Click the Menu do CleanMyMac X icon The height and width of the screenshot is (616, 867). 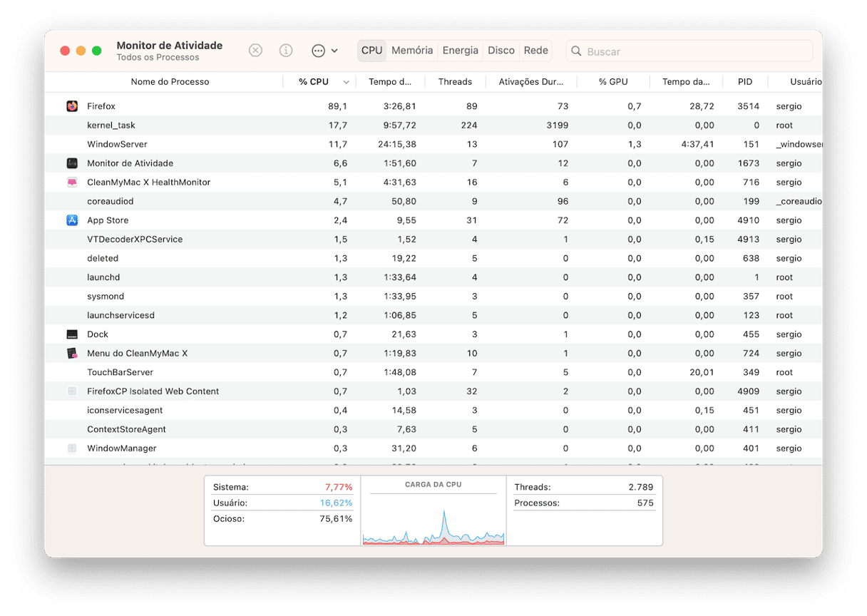pos(72,354)
